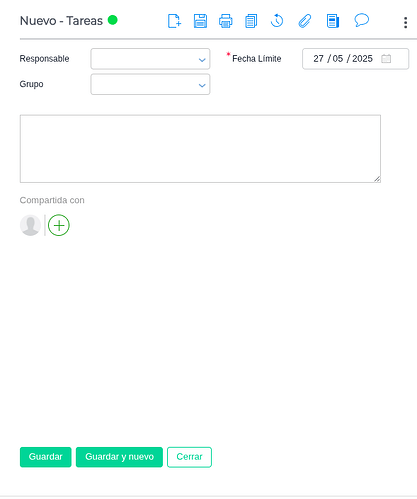Click the printer icon
417x499 pixels.
(x=226, y=21)
